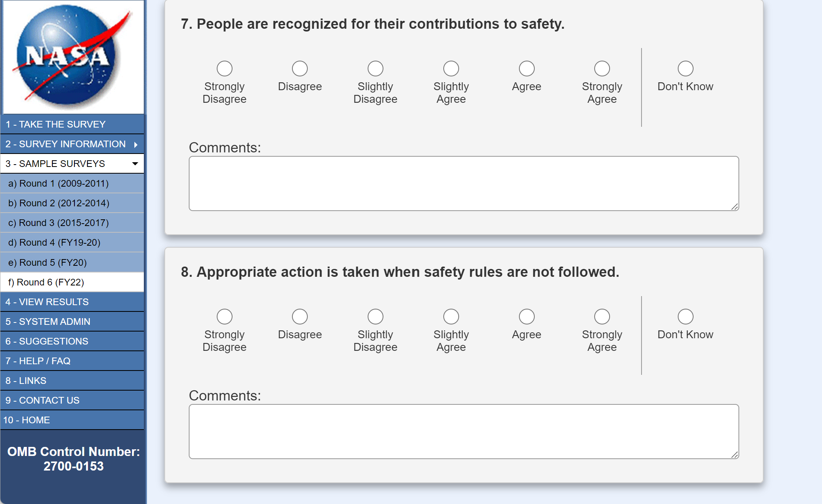The image size is (822, 504).
Task: Select Strongly Disagree for question 7
Action: coord(225,69)
